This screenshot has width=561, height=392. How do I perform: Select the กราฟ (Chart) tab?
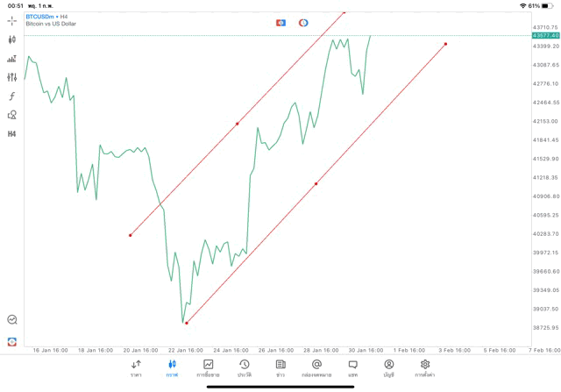(x=172, y=367)
